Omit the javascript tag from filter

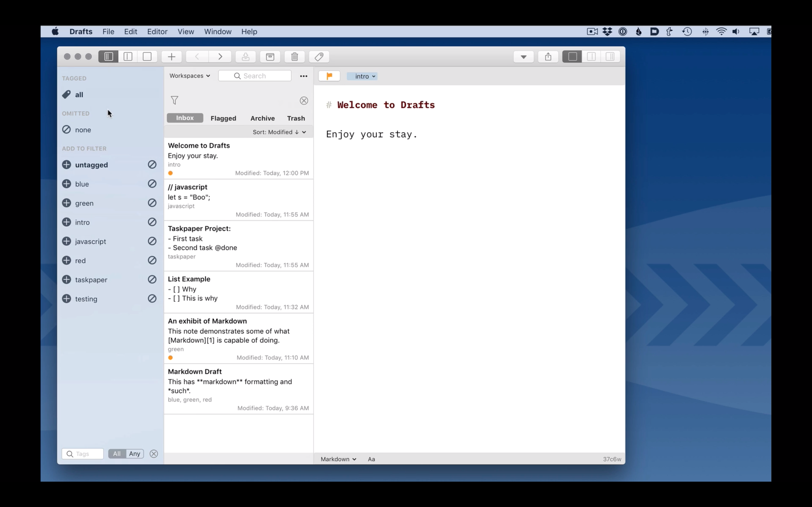tap(152, 241)
